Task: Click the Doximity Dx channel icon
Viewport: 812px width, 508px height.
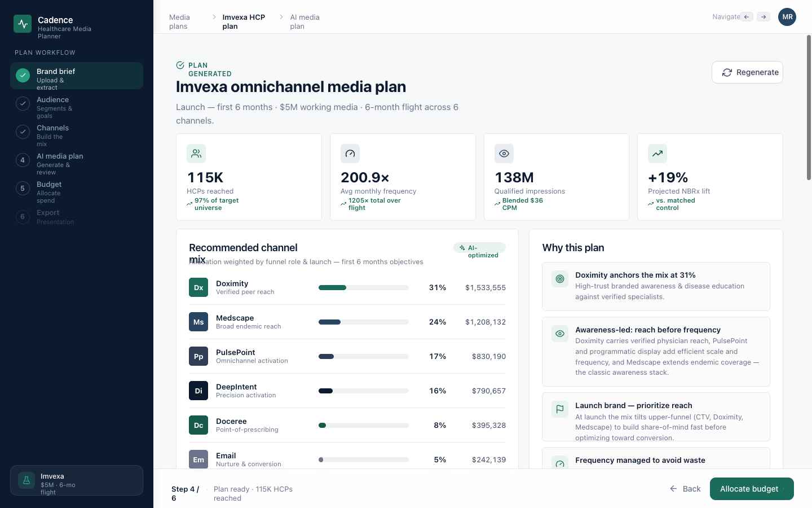Action: [x=198, y=287]
